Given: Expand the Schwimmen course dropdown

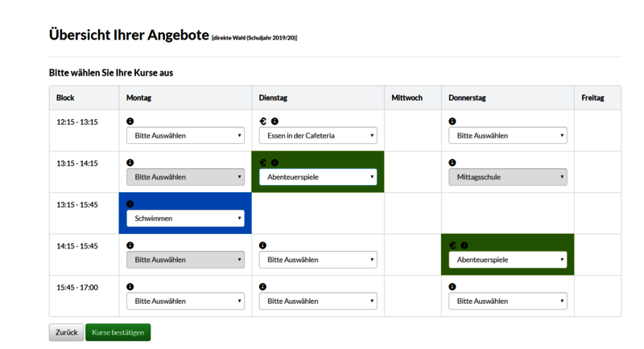Looking at the screenshot, I should (x=185, y=219).
